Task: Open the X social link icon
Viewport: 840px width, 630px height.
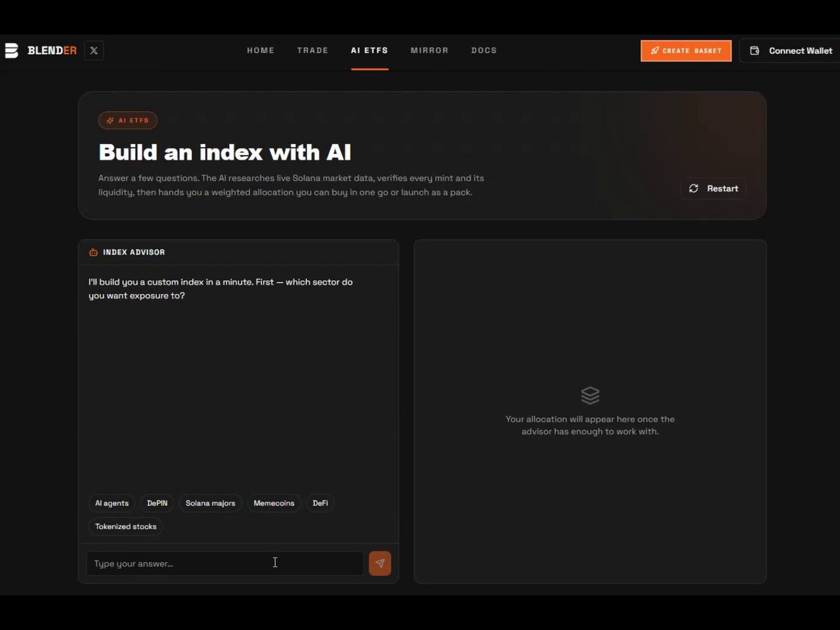Action: coord(94,50)
